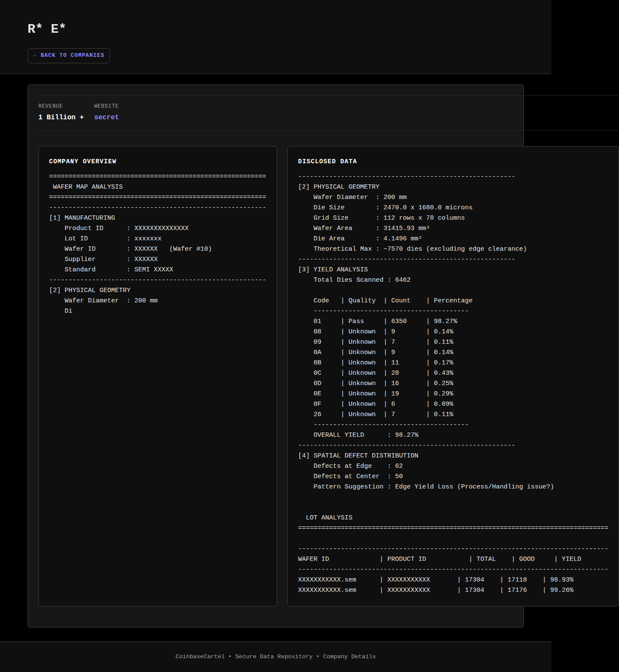Select the 0C Unknown row with count 28

point(383,373)
